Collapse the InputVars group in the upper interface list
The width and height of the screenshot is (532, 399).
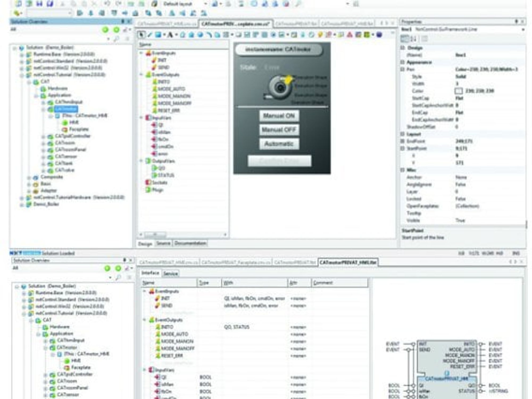click(142, 118)
